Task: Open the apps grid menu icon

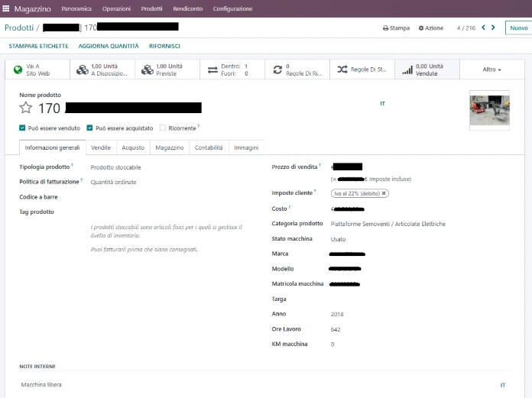Action: click(x=6, y=8)
